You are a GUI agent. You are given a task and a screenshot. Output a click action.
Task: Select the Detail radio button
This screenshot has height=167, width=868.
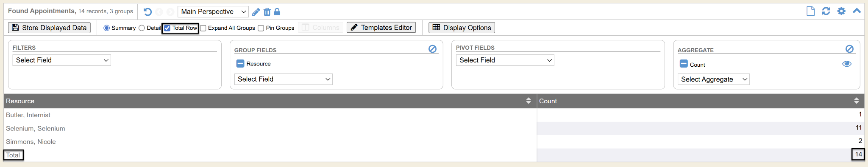click(x=142, y=28)
